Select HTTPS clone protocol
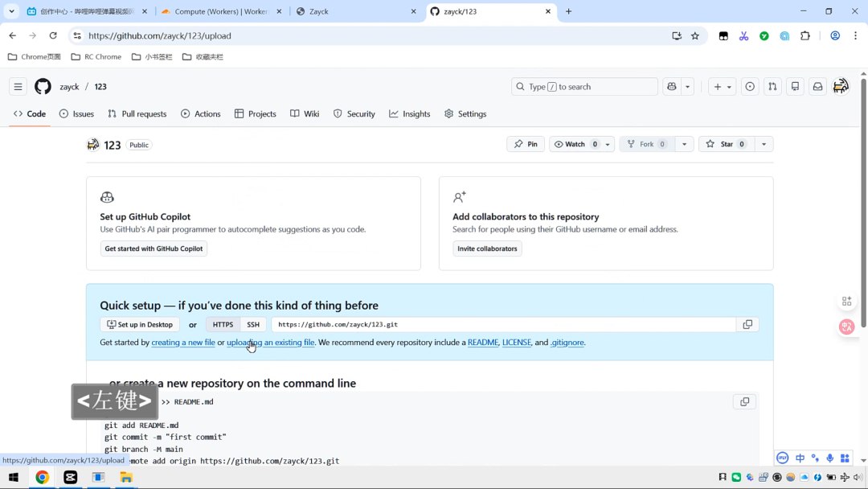Image resolution: width=868 pixels, height=489 pixels. (223, 324)
